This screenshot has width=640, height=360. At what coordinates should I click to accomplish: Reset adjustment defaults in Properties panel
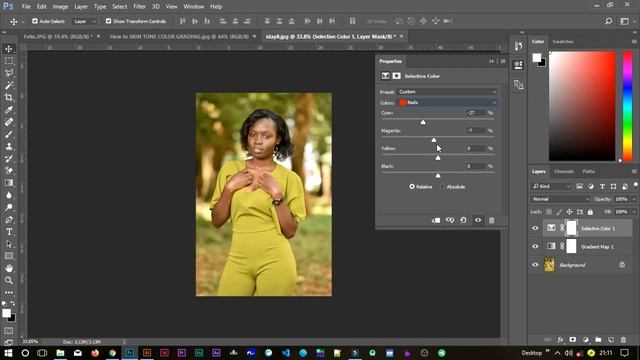point(463,220)
